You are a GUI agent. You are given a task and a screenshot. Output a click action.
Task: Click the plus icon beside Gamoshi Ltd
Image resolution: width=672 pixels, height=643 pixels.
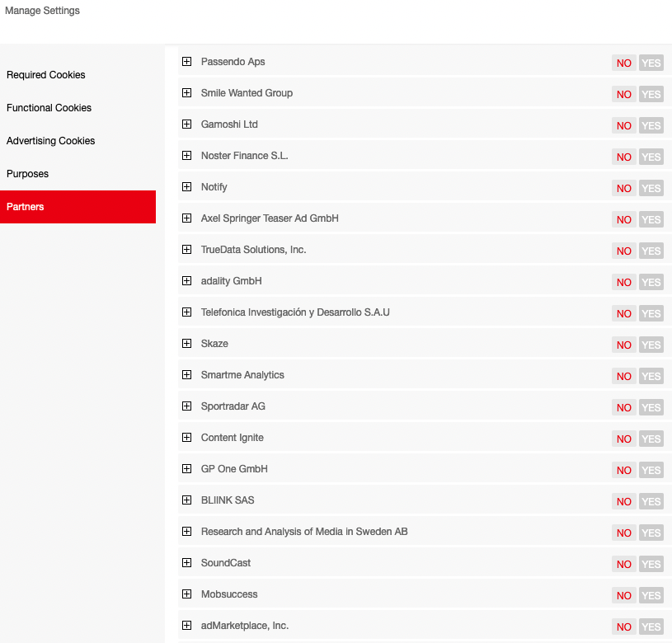coord(186,124)
